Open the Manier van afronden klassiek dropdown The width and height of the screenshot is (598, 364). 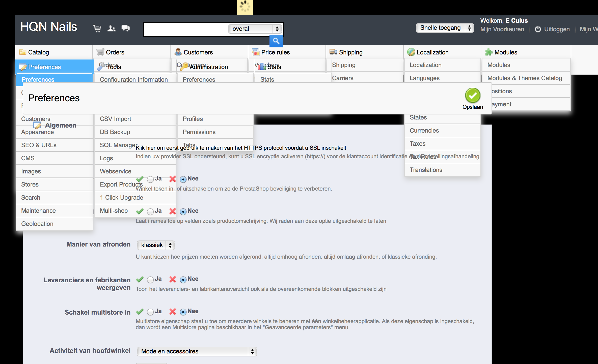coord(156,245)
